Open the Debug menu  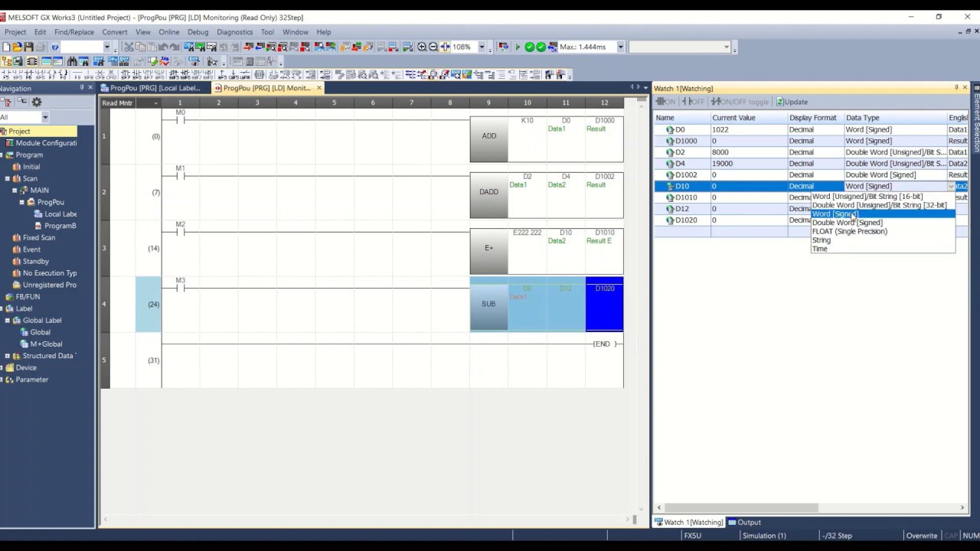(198, 32)
